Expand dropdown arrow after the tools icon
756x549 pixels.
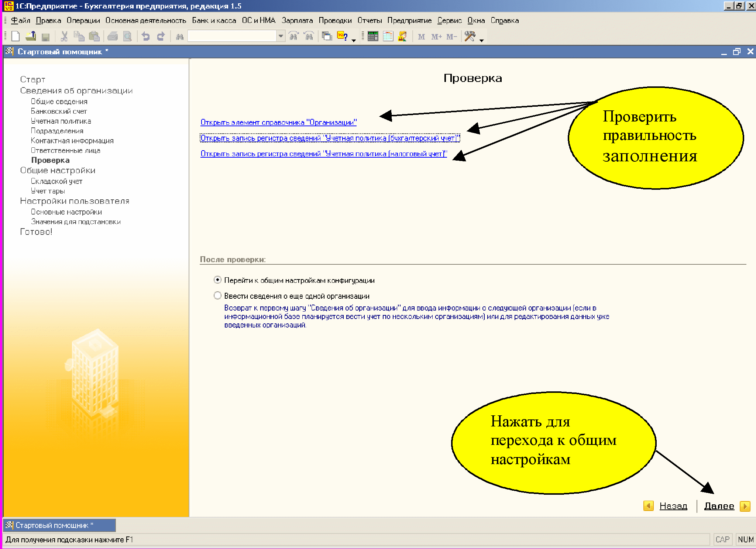click(482, 40)
